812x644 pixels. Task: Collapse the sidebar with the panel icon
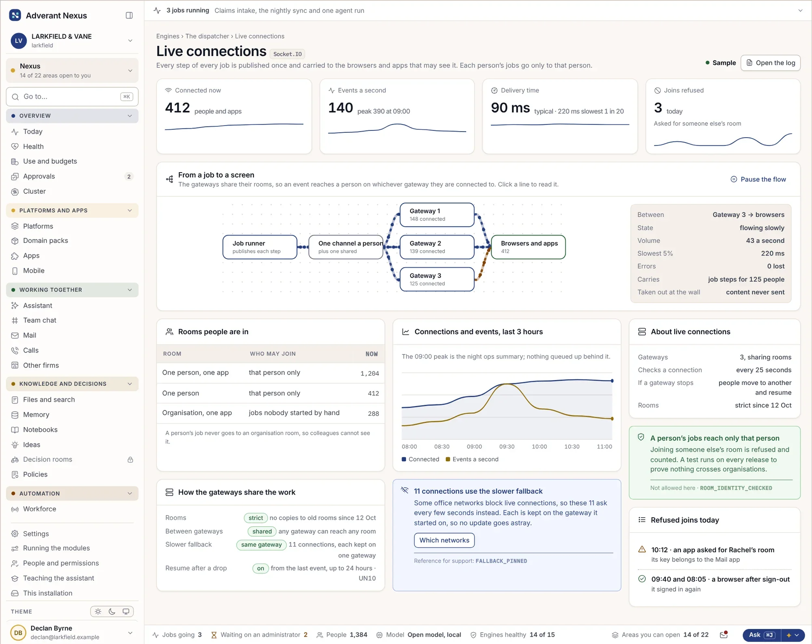[x=129, y=15]
